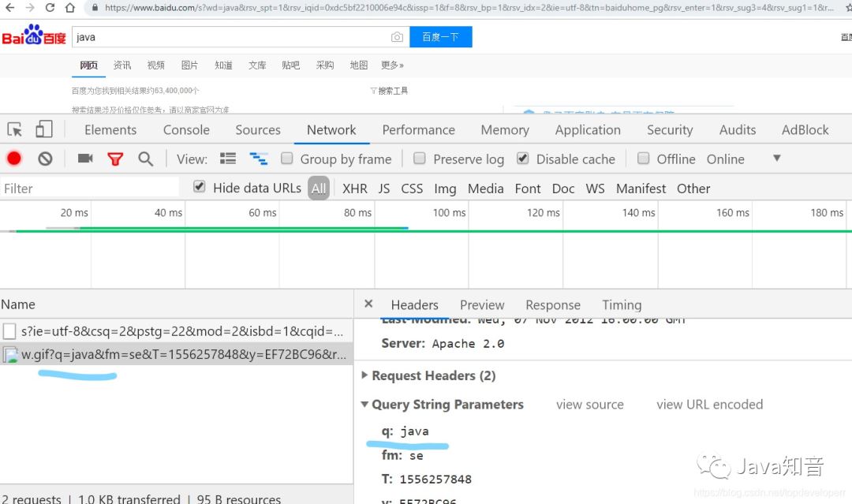The height and width of the screenshot is (504, 852).
Task: Filter requests by Doc type
Action: coord(563,189)
